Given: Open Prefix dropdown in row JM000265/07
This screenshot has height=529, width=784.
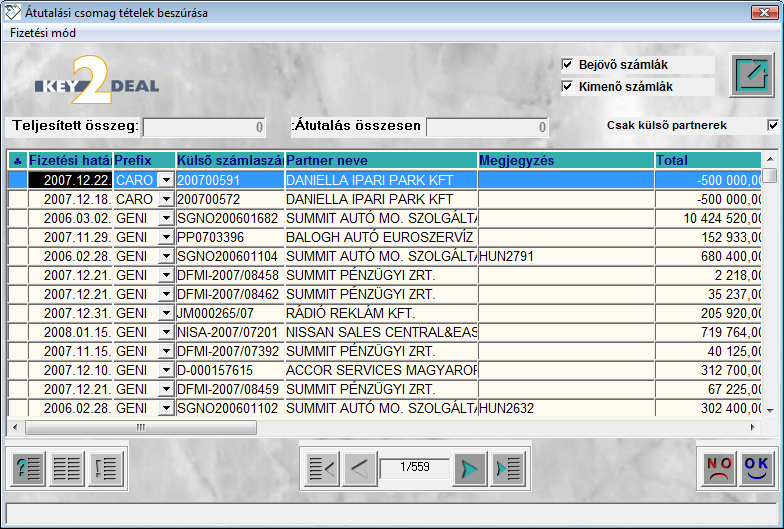Looking at the screenshot, I should pyautogui.click(x=166, y=313).
